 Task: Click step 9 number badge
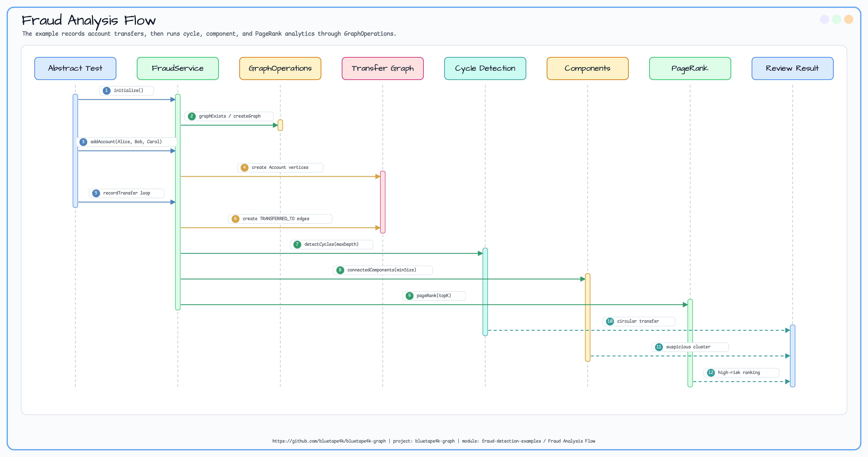(409, 296)
